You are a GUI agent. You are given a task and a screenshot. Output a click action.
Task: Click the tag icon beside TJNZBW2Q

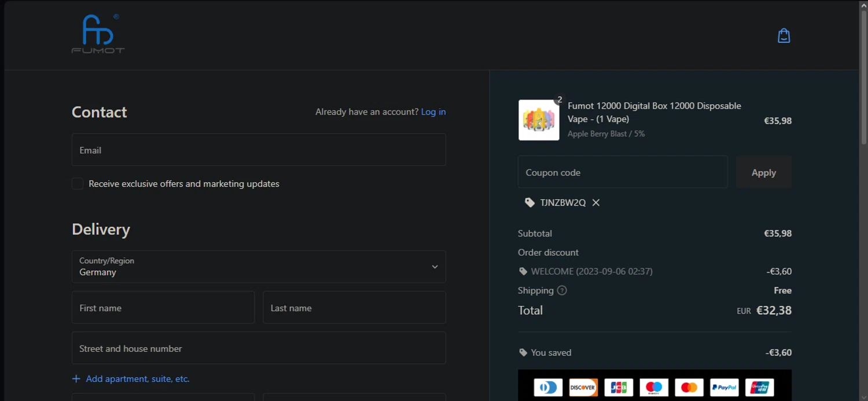(529, 203)
